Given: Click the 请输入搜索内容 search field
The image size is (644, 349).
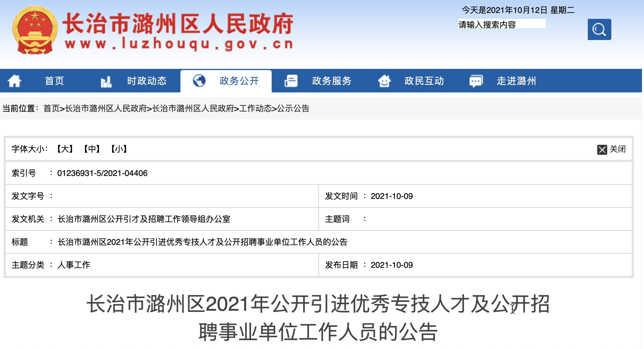Looking at the screenshot, I should [x=502, y=24].
